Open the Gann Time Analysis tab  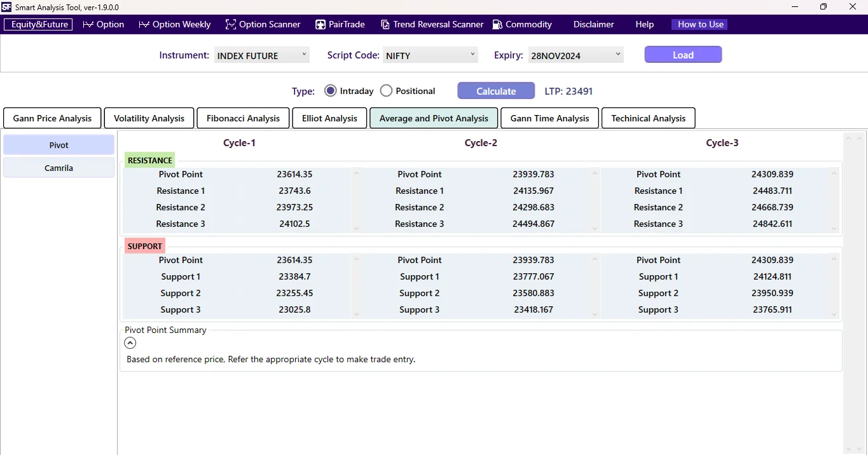tap(549, 118)
